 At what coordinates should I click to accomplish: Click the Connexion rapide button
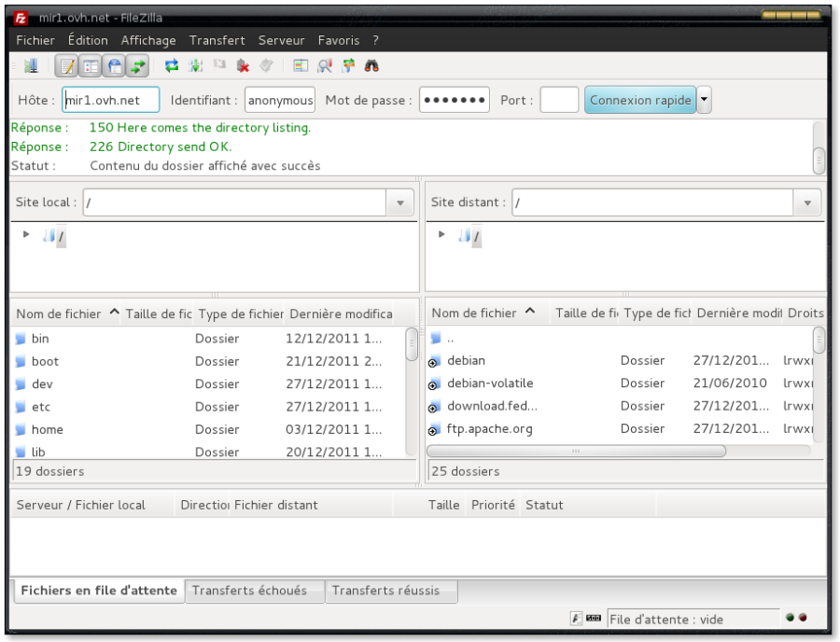click(640, 100)
